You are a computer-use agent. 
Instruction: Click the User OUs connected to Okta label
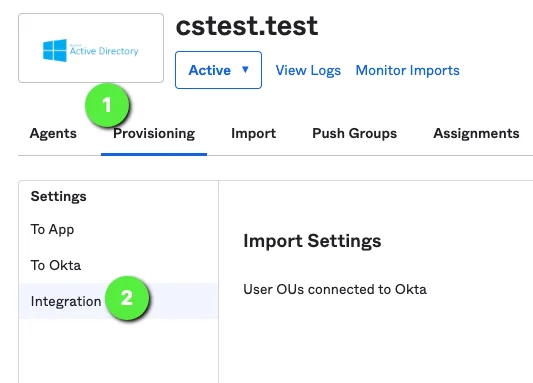335,289
